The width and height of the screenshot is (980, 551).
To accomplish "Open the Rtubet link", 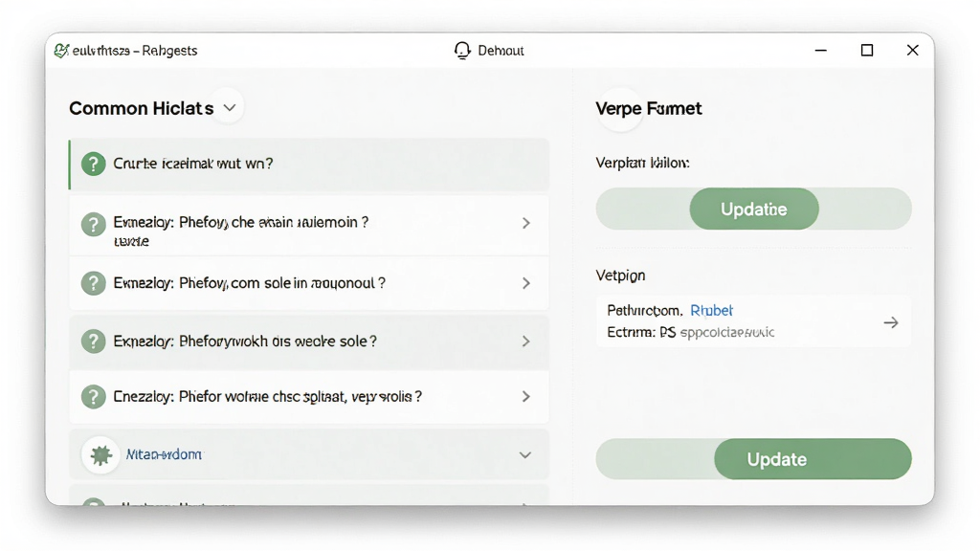I will pyautogui.click(x=711, y=311).
